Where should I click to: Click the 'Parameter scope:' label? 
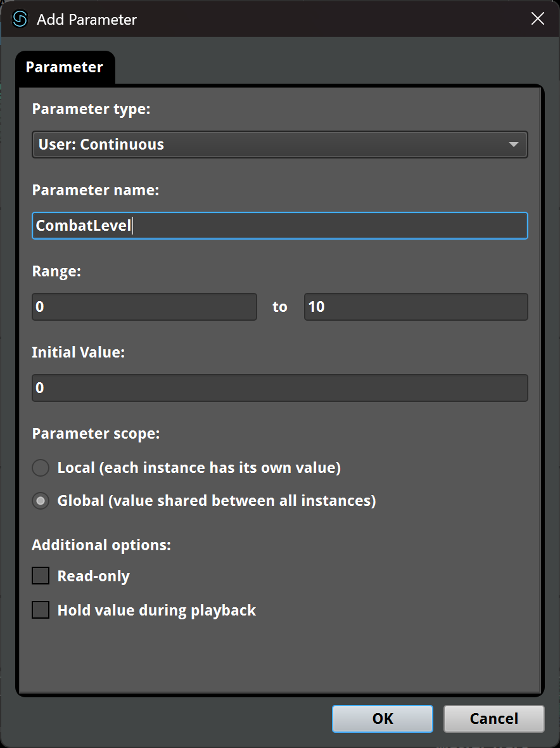point(96,434)
